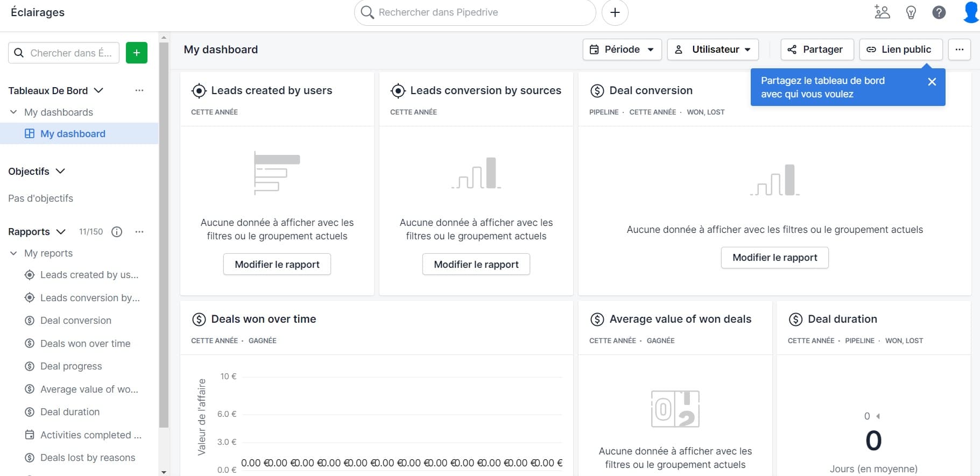Open the user profile avatar

970,12
